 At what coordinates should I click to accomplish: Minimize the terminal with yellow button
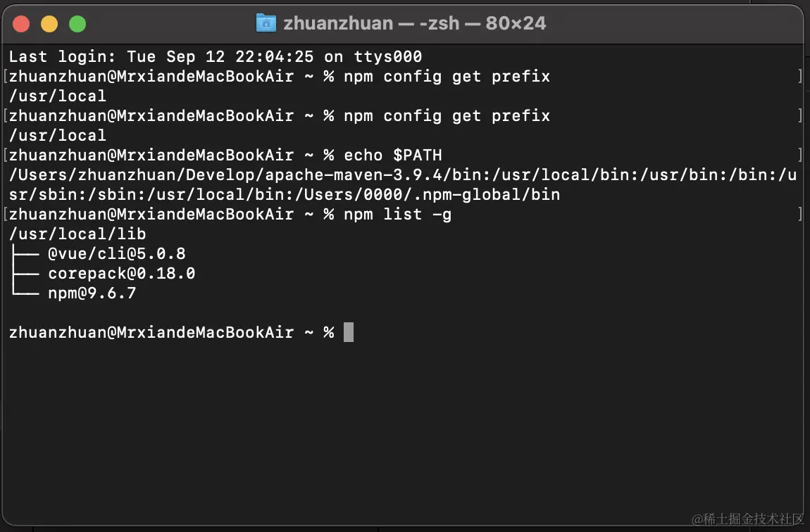pyautogui.click(x=49, y=24)
